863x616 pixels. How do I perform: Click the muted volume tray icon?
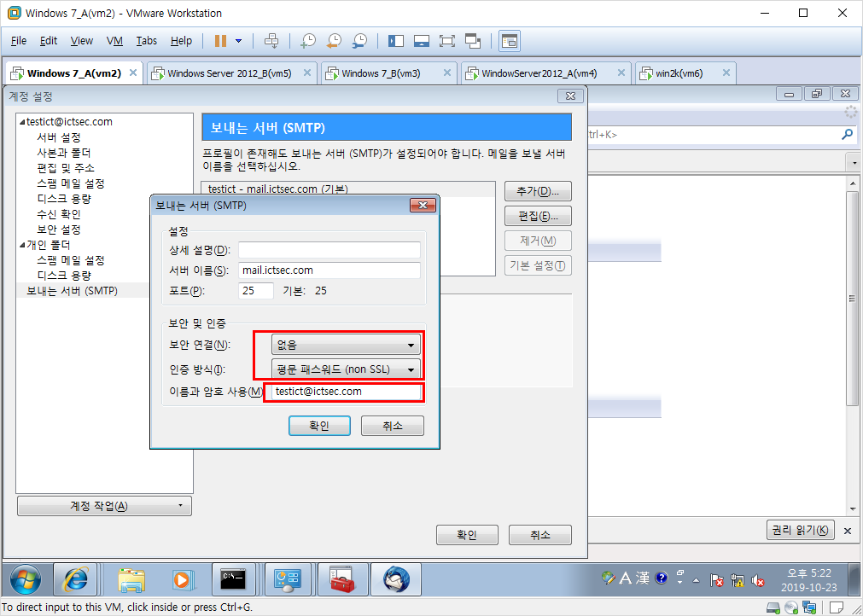coord(758,579)
